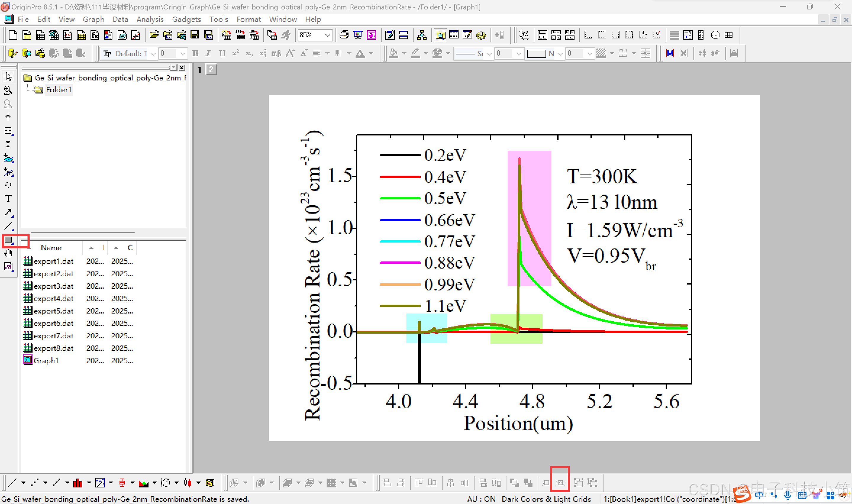Open the 85% zoom level dropdown
The width and height of the screenshot is (852, 504).
pyautogui.click(x=327, y=35)
